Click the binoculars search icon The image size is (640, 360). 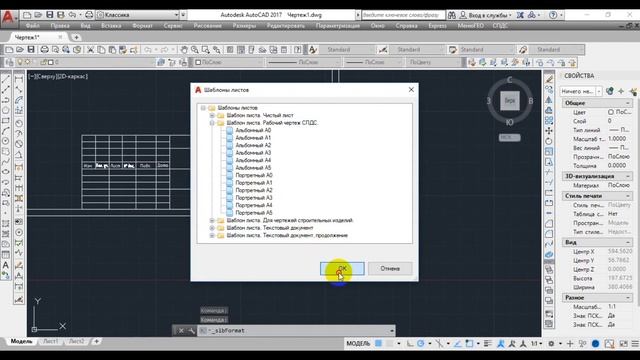click(451, 15)
